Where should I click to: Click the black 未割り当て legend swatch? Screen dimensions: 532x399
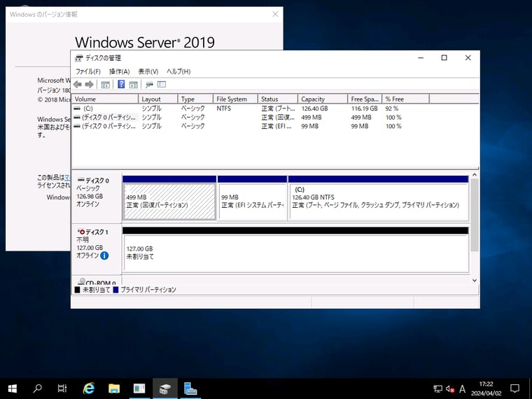[x=78, y=290]
